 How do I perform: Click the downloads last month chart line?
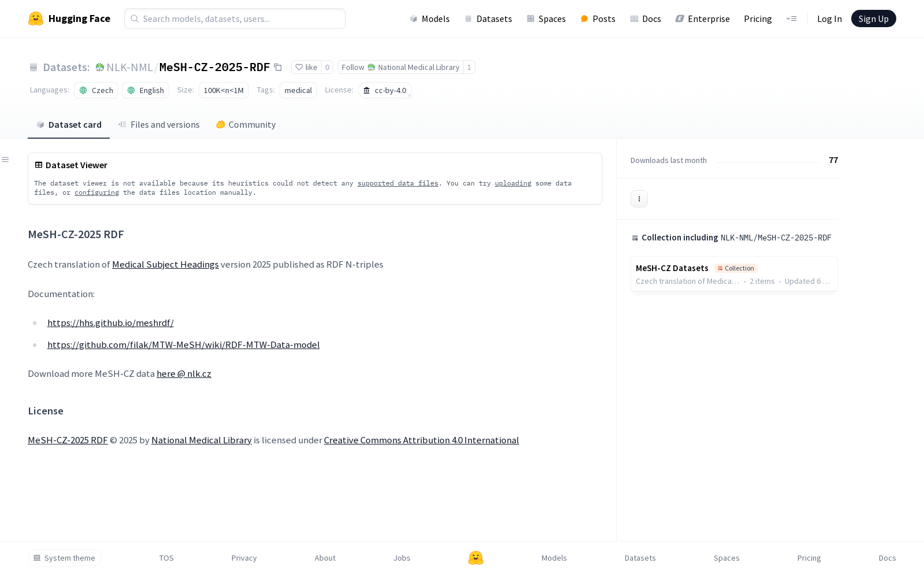(768, 162)
